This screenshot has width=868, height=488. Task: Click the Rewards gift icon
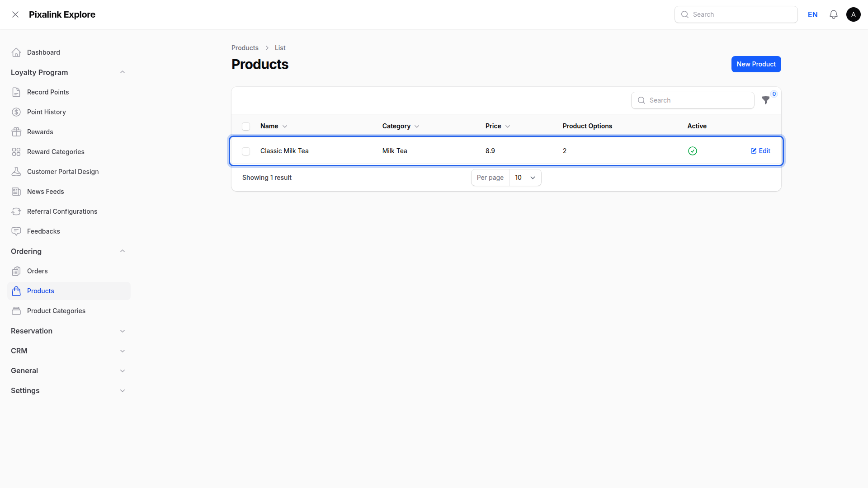[16, 132]
